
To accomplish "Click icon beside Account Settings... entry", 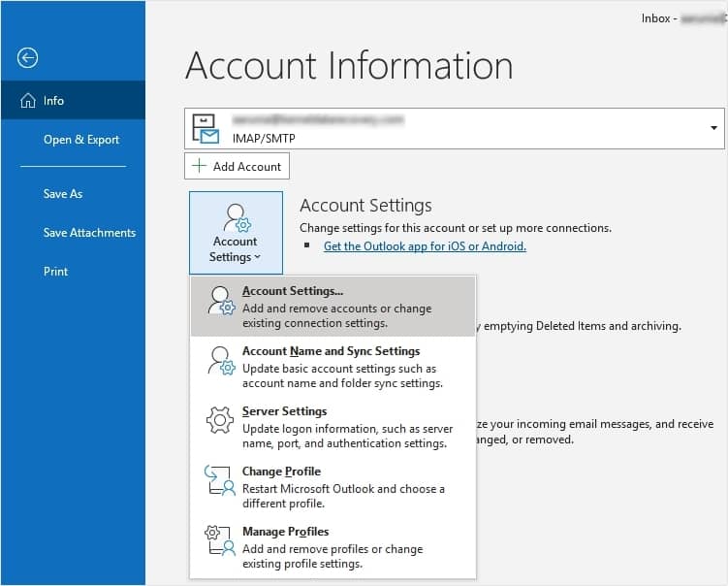I will (x=221, y=301).
